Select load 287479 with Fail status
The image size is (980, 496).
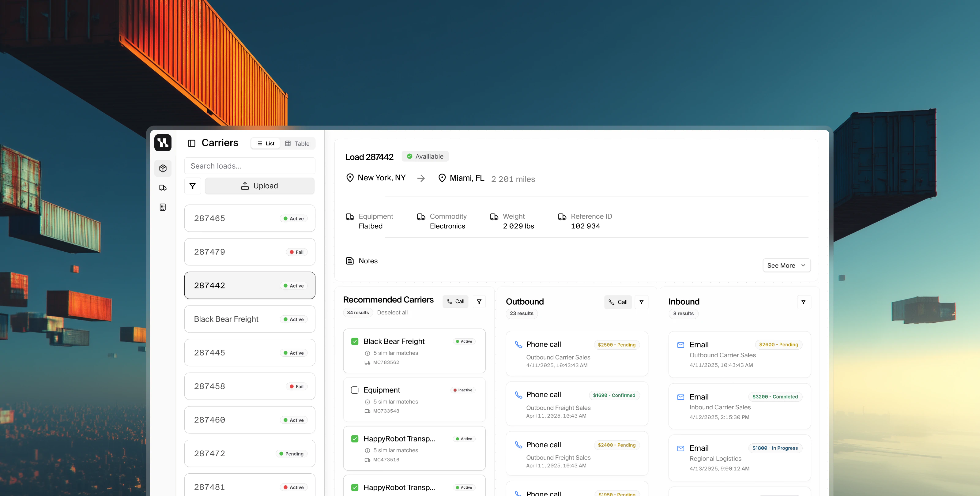(250, 252)
